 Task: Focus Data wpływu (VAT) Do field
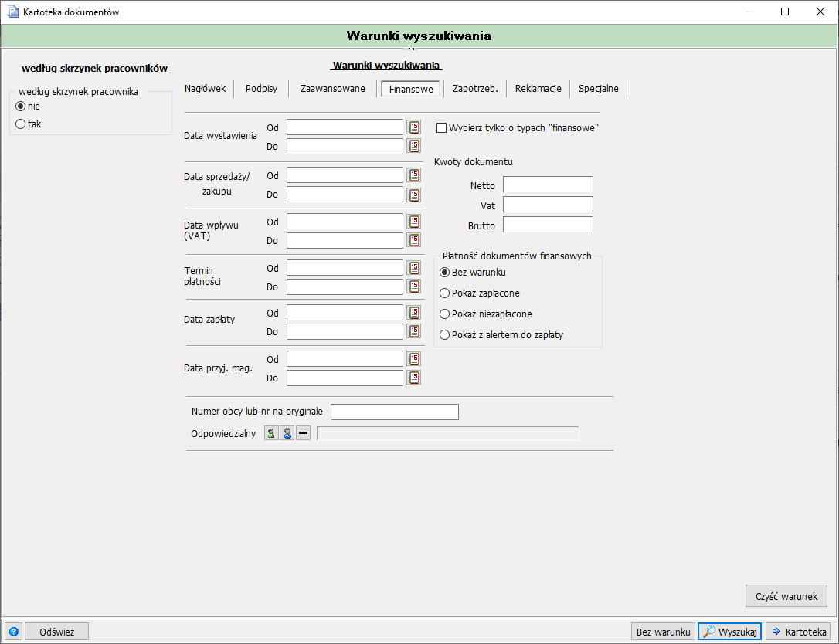pos(345,240)
